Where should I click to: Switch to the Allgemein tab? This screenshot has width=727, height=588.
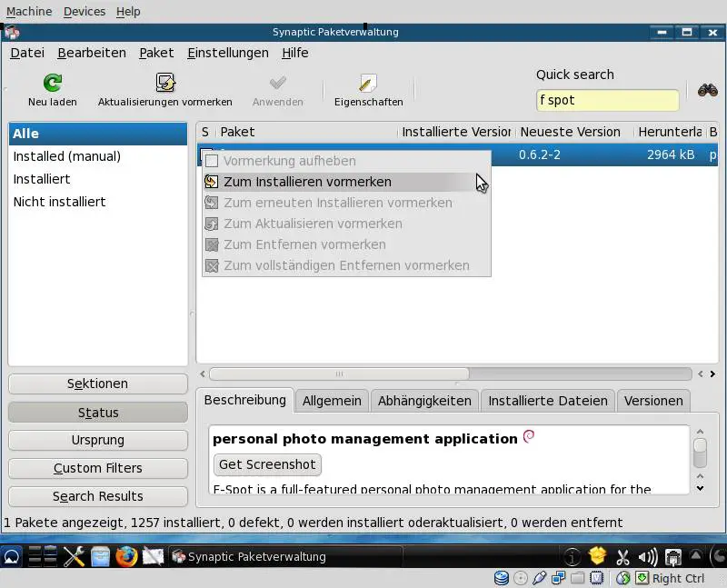click(x=332, y=401)
